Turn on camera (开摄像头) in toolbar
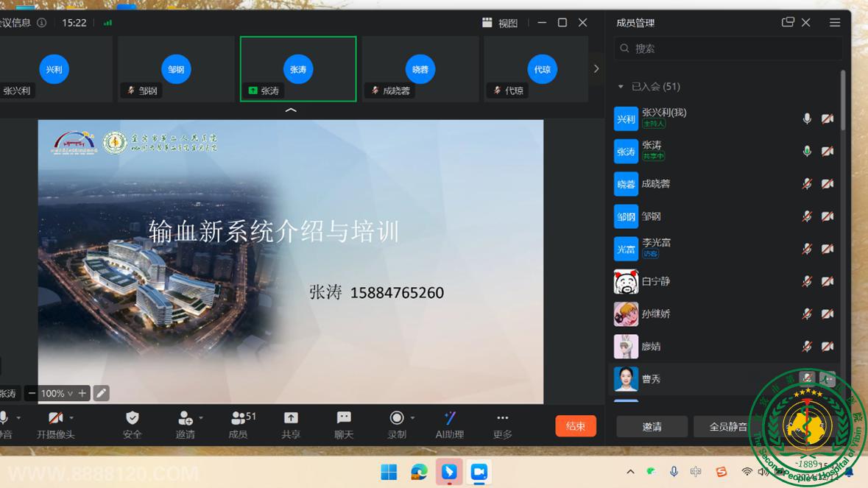 click(x=55, y=418)
